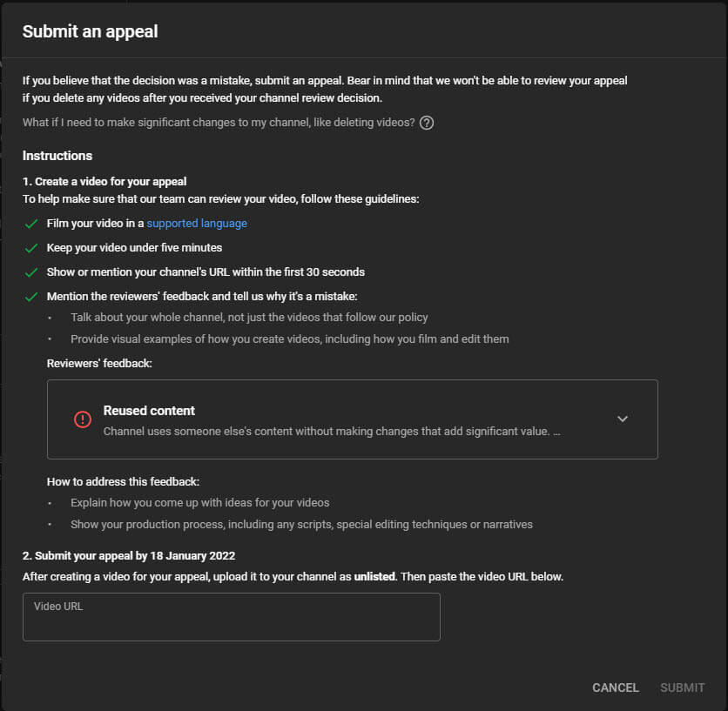Click the 'How to address this feedback' label
Viewport: 728px width, 711px height.
(123, 482)
